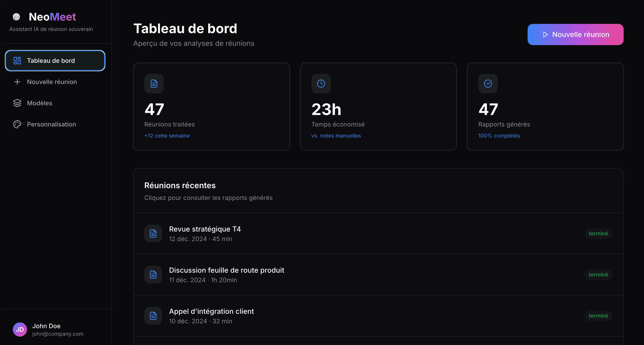The image size is (644, 345).
Task: Click the Modèles layers icon
Action: pyautogui.click(x=17, y=103)
